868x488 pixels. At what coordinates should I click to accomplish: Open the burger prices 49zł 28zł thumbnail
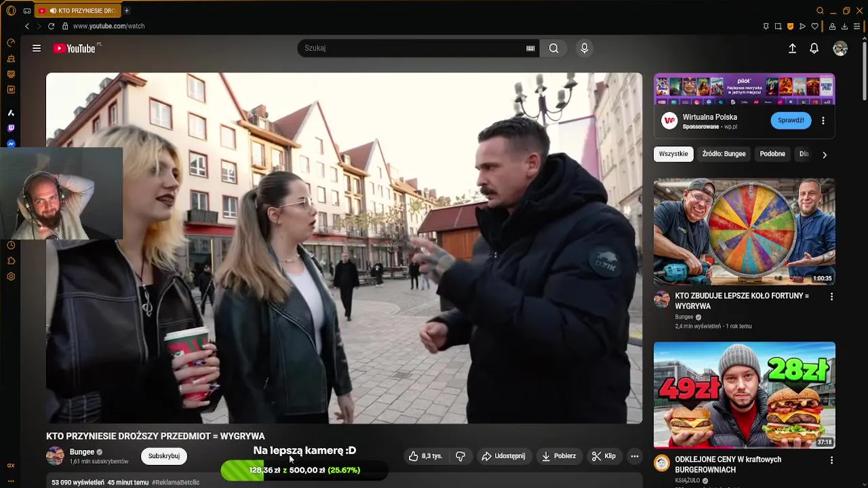pos(744,395)
